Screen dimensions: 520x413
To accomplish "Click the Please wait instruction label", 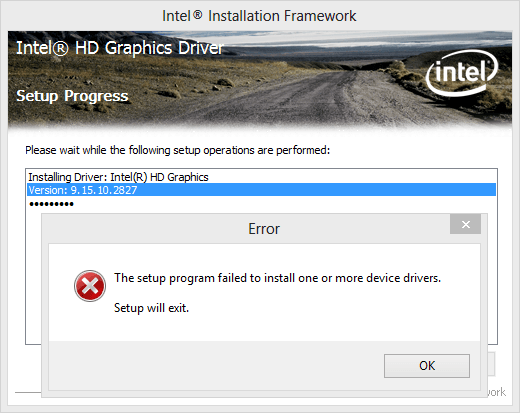I will [178, 150].
